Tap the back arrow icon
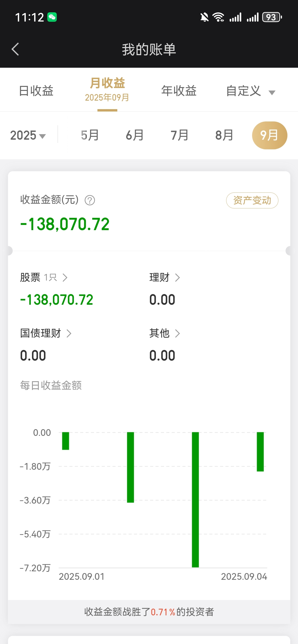The image size is (298, 644). coord(15,49)
